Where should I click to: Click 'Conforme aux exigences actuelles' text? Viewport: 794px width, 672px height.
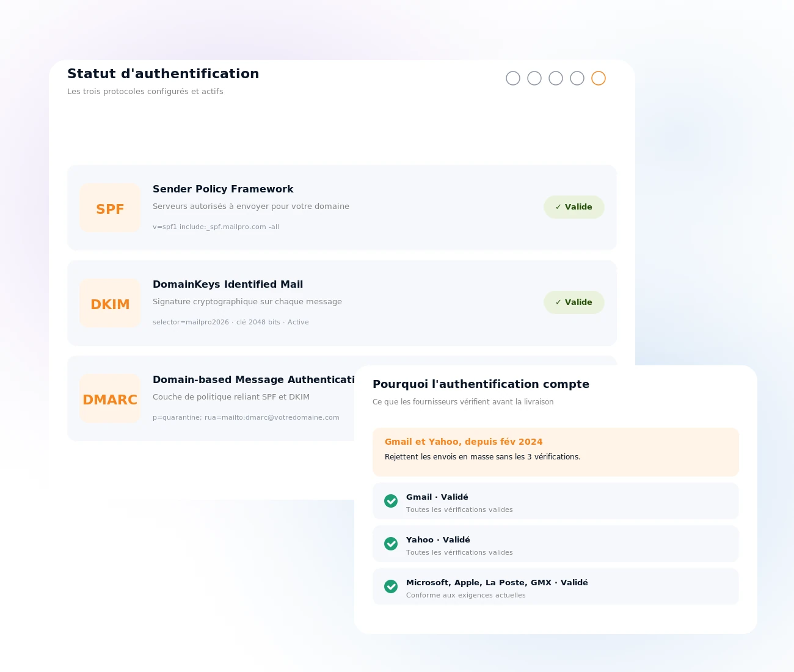click(x=466, y=595)
